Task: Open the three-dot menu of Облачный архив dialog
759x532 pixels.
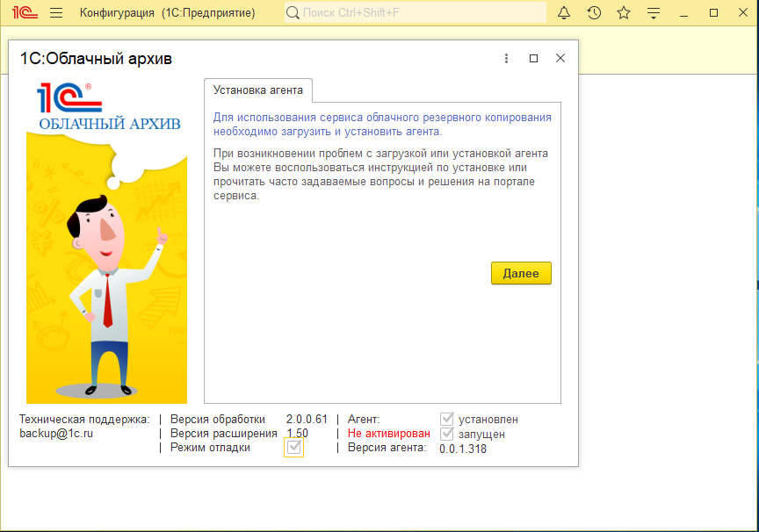Action: [x=506, y=59]
